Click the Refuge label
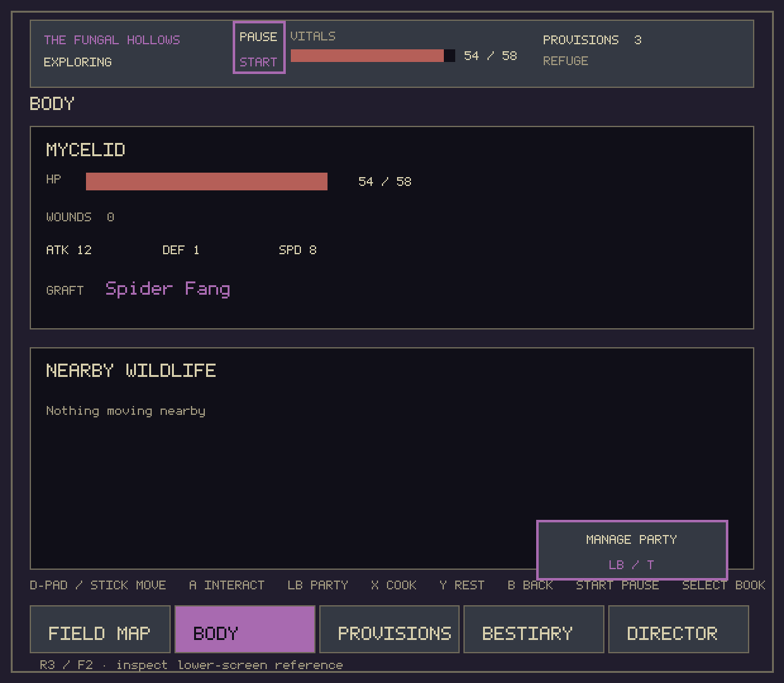 [x=566, y=61]
